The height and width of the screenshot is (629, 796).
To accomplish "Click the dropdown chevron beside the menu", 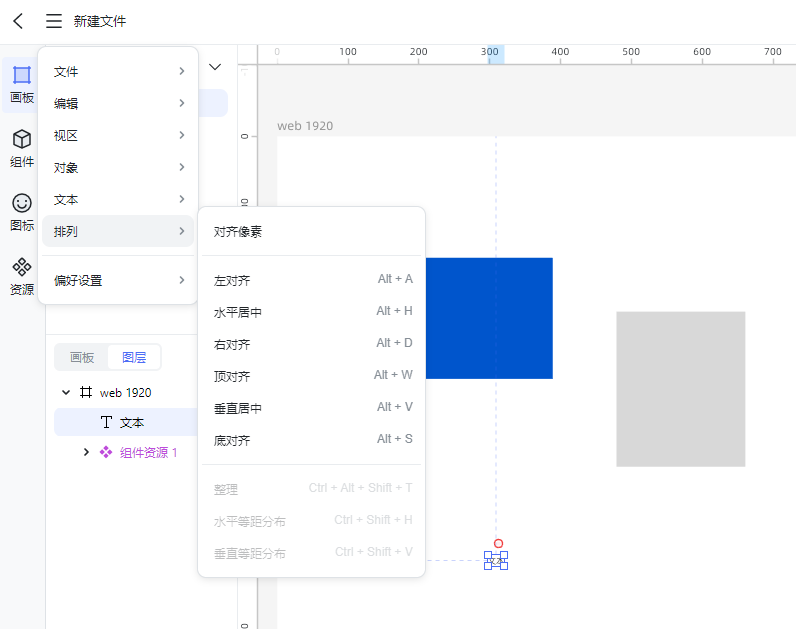I will tap(215, 67).
